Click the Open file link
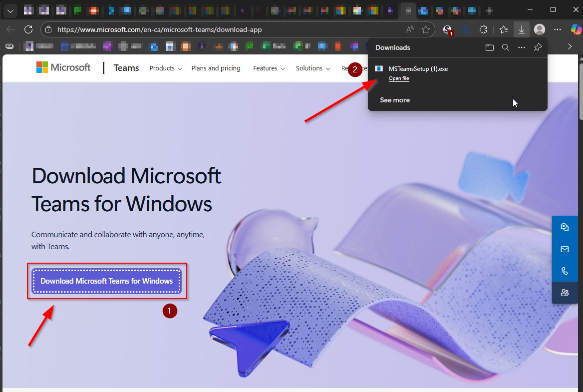The height and width of the screenshot is (392, 583). [398, 78]
